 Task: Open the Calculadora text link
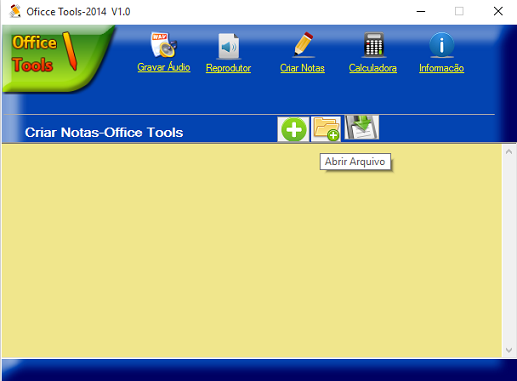pyautogui.click(x=373, y=68)
